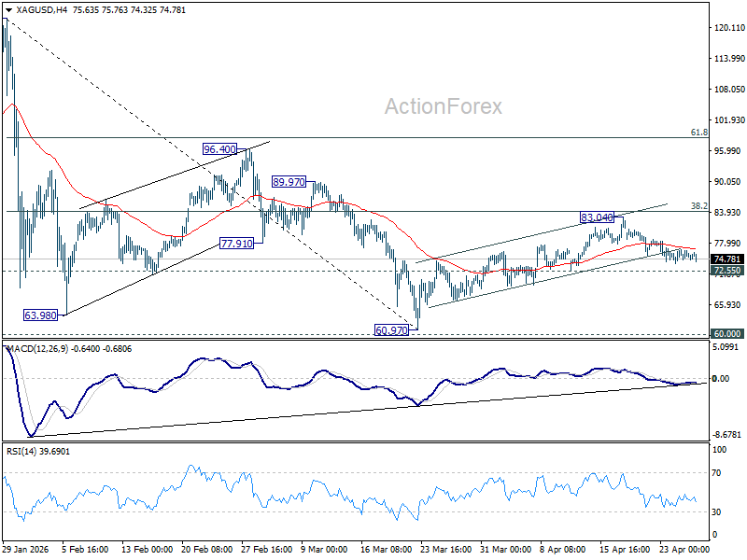Click the 23 Mar 16:00 date label

click(x=446, y=549)
